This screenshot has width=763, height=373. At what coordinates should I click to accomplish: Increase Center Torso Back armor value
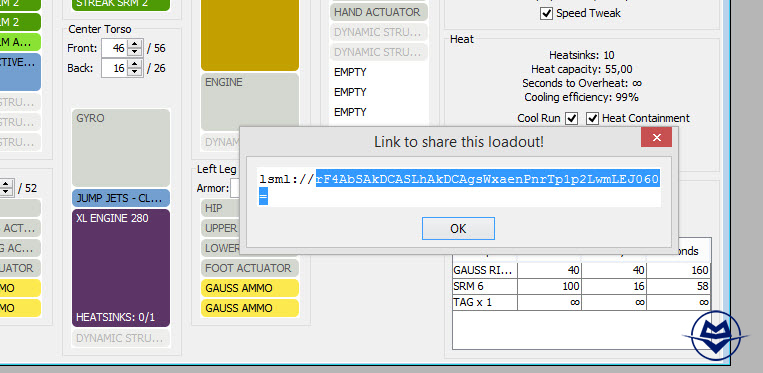pyautogui.click(x=135, y=64)
